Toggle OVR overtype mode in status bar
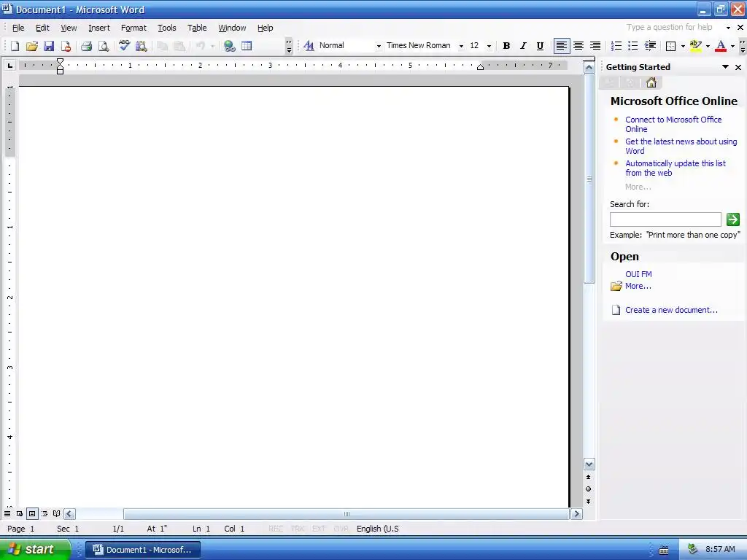This screenshot has height=560, width=747. coord(341,529)
